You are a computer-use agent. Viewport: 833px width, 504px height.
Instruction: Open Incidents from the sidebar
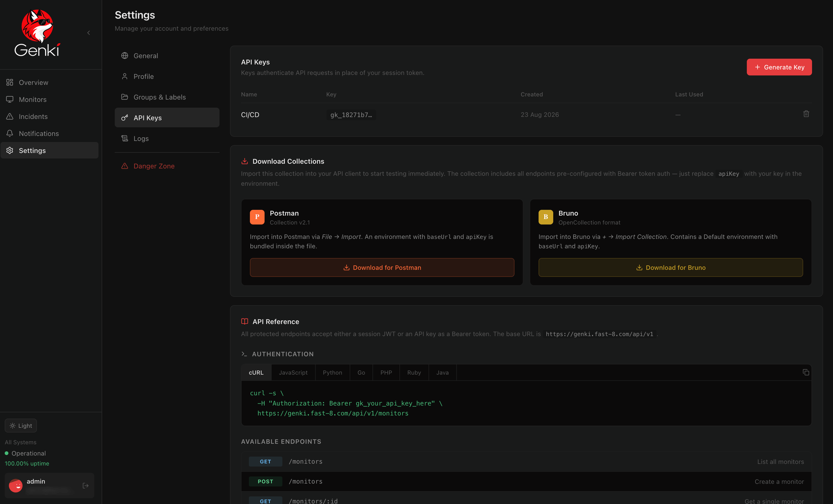coord(49,117)
